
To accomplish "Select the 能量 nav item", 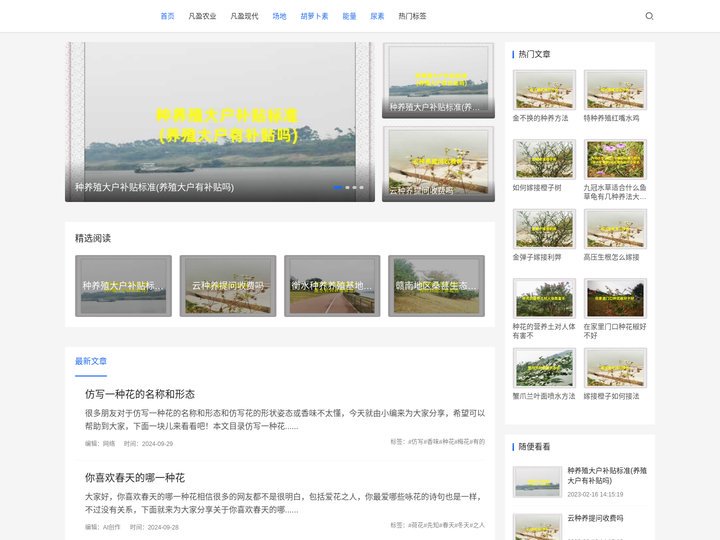I will [349, 16].
